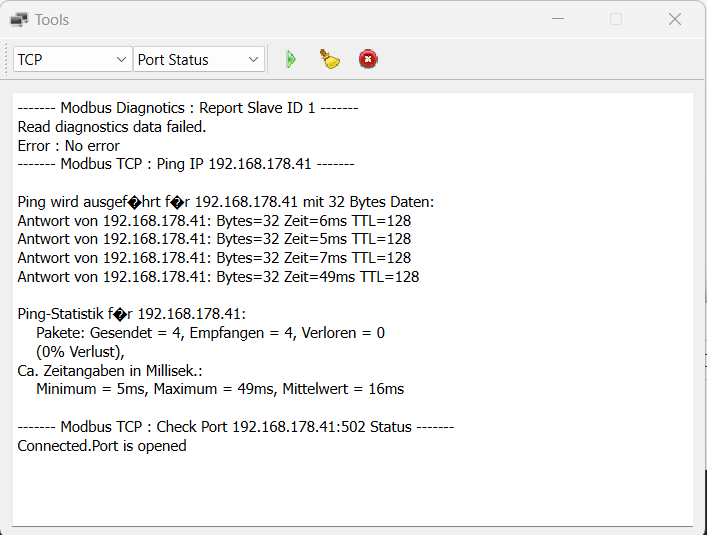Screen dimensions: 707x535
Task: Click the 'Connected.Port is opened' line
Action: 102,446
